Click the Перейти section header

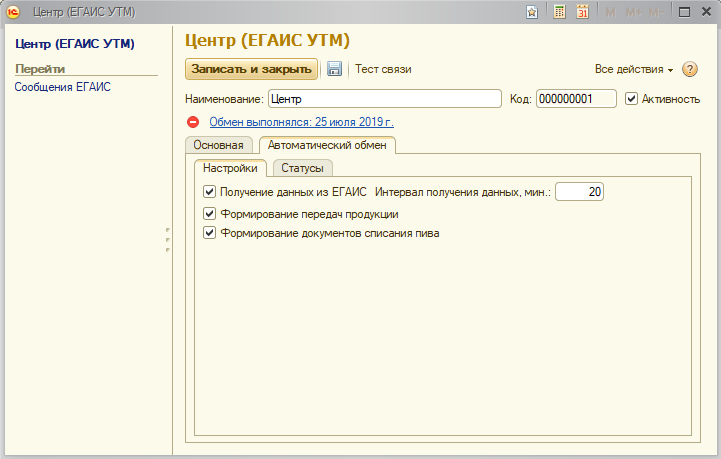(x=40, y=69)
